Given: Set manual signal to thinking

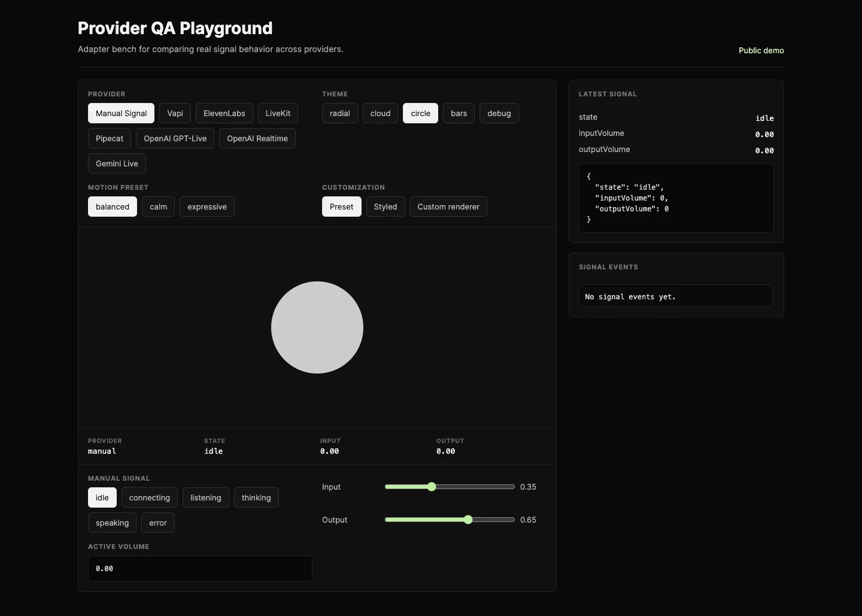Looking at the screenshot, I should [x=256, y=497].
